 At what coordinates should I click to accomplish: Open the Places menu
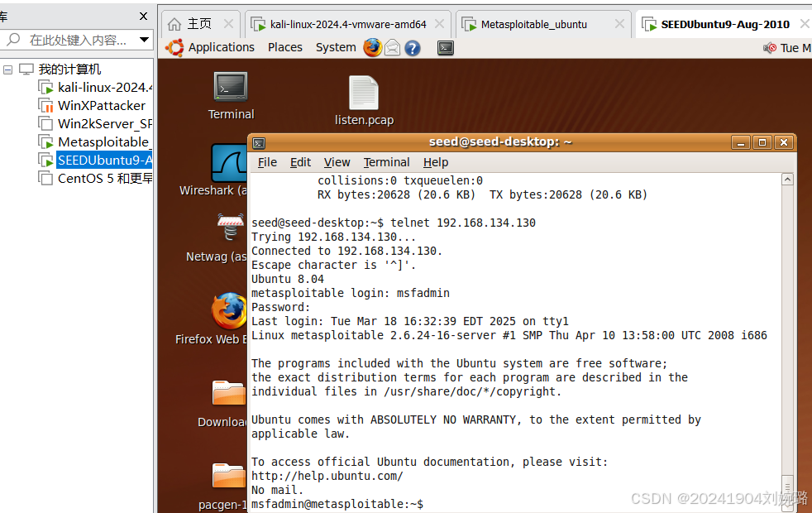[x=284, y=47]
